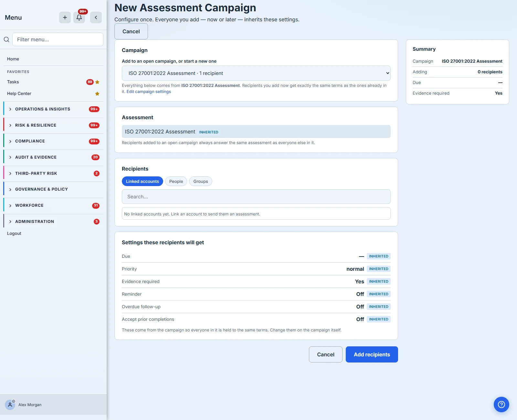This screenshot has height=420, width=517.
Task: Click '0 recipients' in Summary
Action: click(x=490, y=72)
